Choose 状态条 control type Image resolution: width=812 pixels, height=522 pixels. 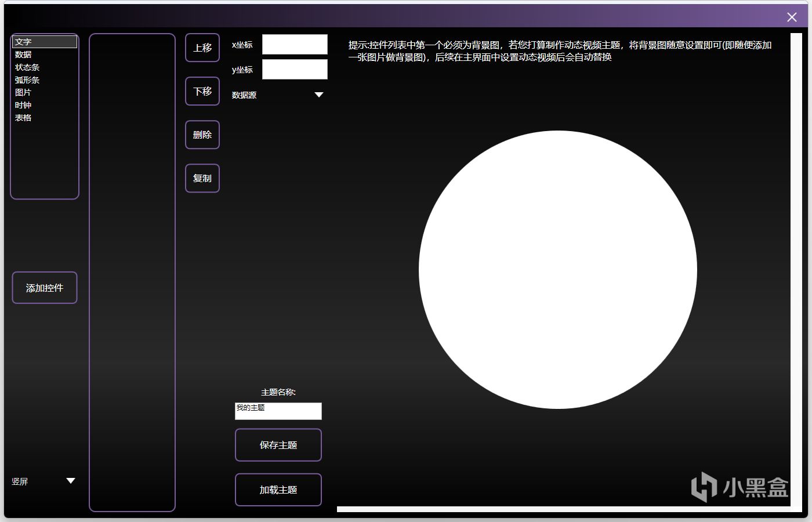(45, 67)
